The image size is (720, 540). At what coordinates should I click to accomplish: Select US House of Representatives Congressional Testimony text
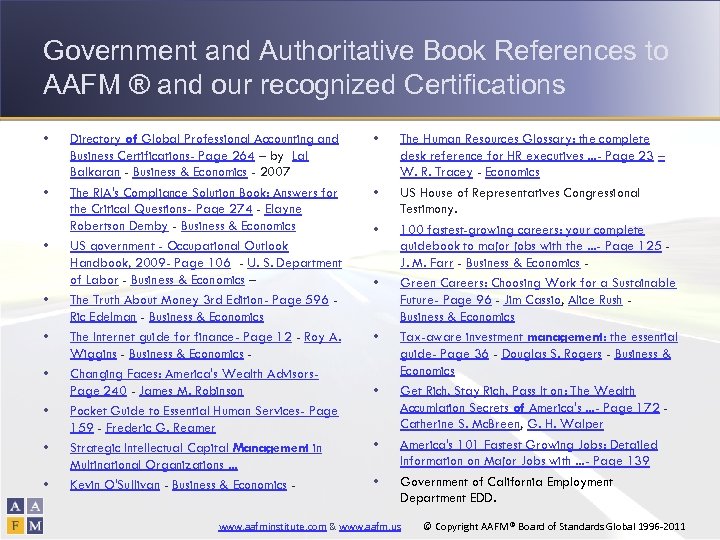pyautogui.click(x=520, y=201)
